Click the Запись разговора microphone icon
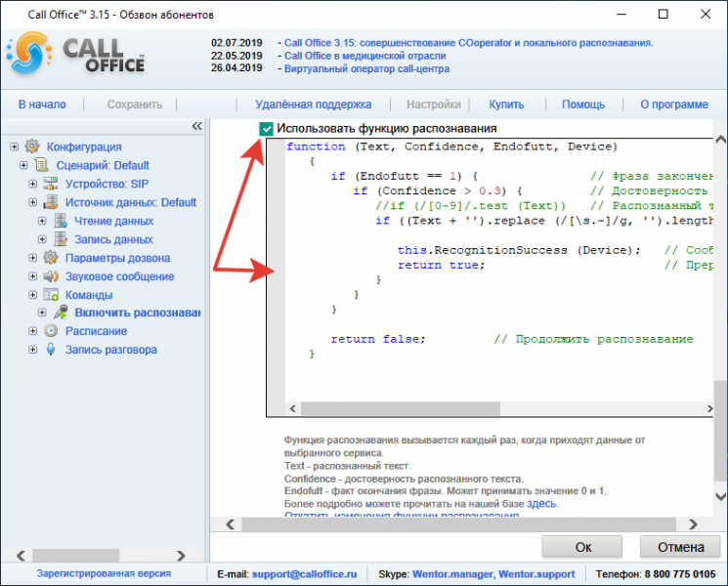The image size is (728, 586). [x=51, y=350]
